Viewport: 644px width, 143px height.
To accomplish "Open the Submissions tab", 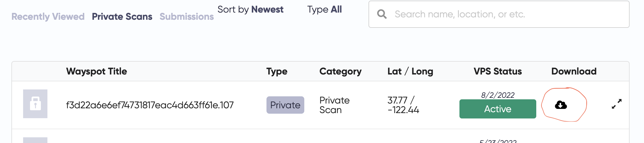I will coord(187,16).
